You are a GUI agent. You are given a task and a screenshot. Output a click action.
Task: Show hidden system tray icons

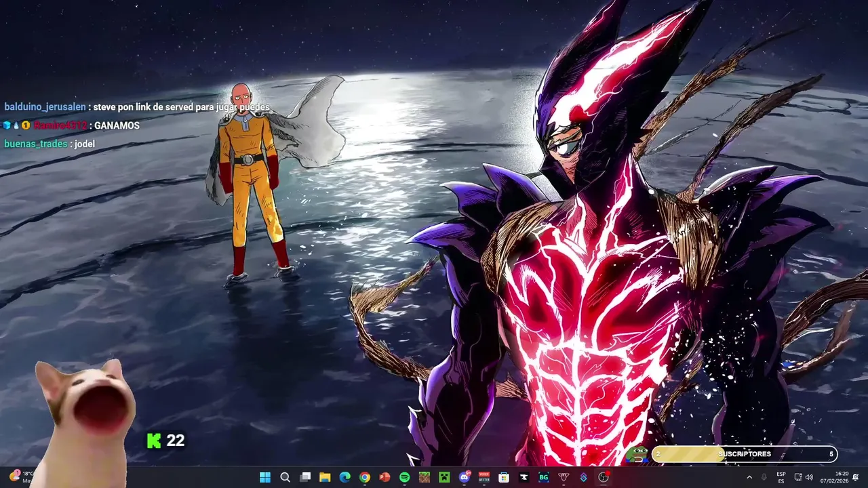749,477
